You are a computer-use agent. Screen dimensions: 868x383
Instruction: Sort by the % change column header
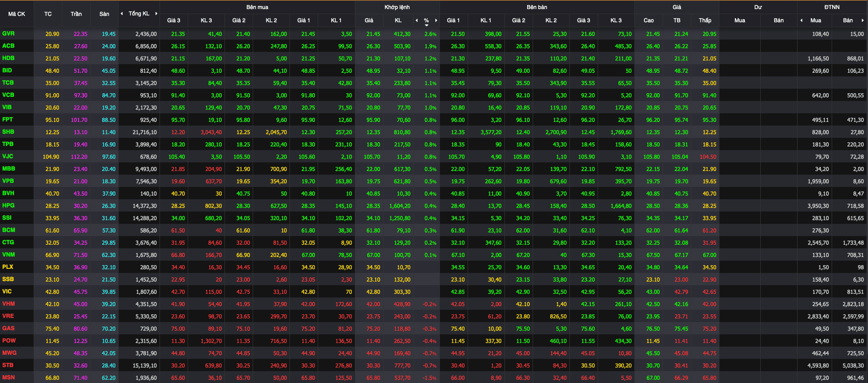click(426, 20)
